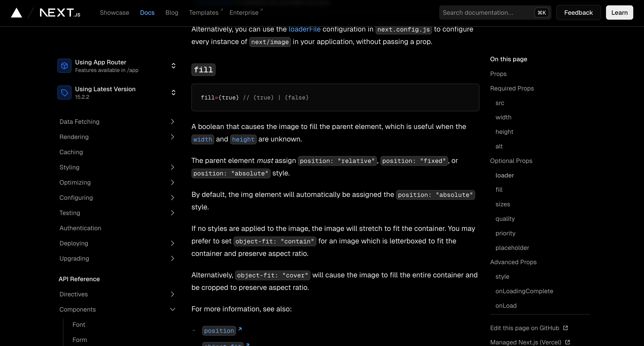This screenshot has height=346, width=644.
Task: Expand the Data Fetching section
Action: (x=172, y=122)
